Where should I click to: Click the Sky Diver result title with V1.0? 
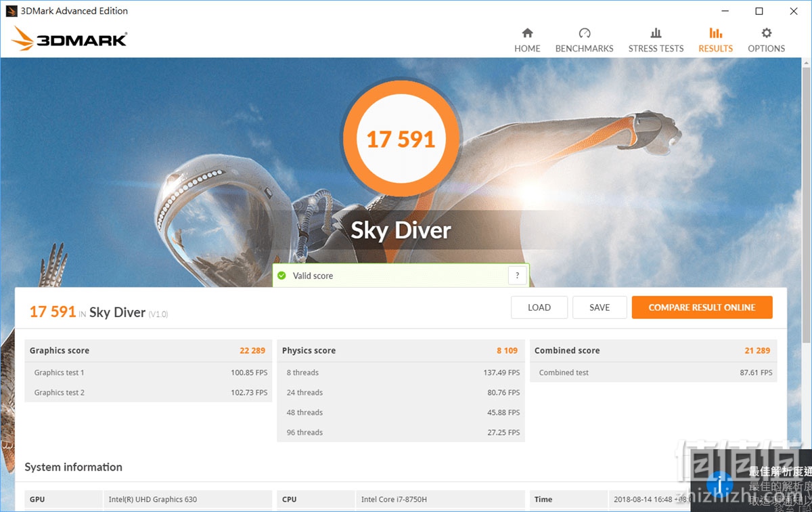(129, 312)
